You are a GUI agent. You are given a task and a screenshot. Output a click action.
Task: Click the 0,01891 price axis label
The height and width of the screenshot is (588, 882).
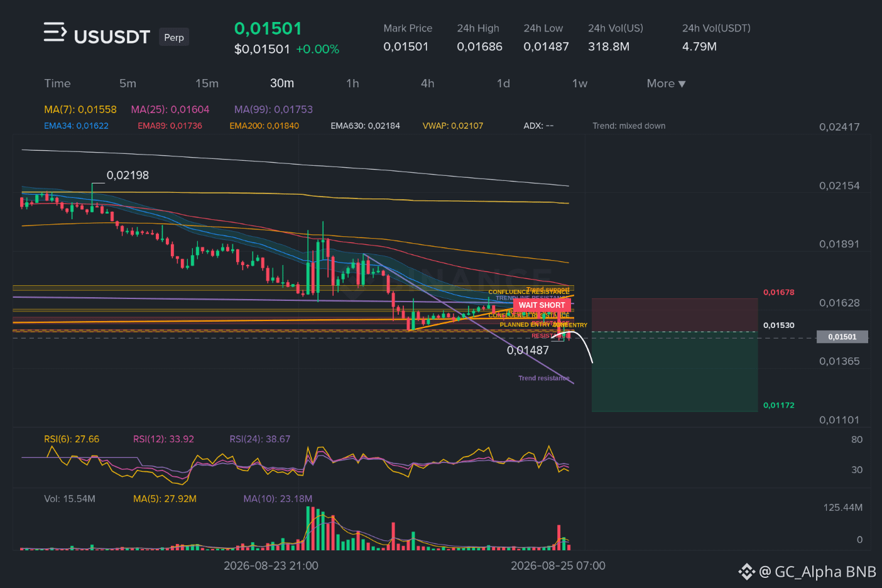point(839,244)
